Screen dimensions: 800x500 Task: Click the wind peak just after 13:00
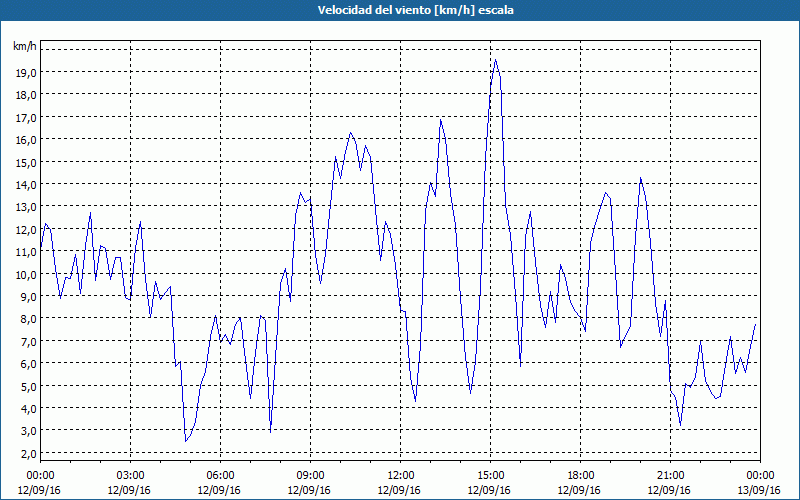pos(440,120)
